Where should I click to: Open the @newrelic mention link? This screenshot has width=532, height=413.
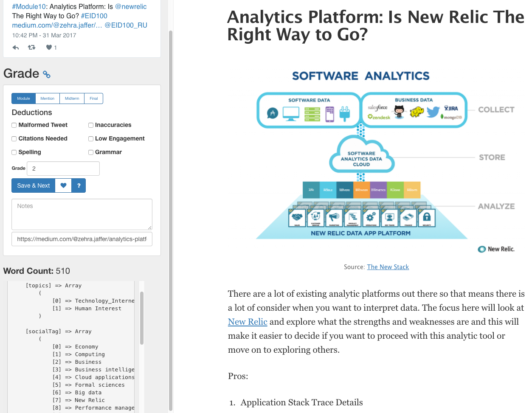(x=131, y=6)
